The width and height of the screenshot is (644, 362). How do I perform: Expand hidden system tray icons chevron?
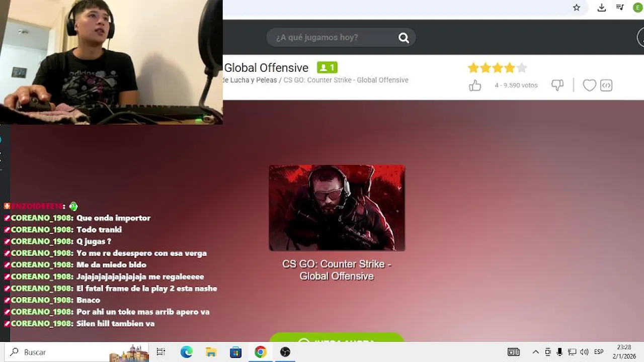[x=536, y=352]
